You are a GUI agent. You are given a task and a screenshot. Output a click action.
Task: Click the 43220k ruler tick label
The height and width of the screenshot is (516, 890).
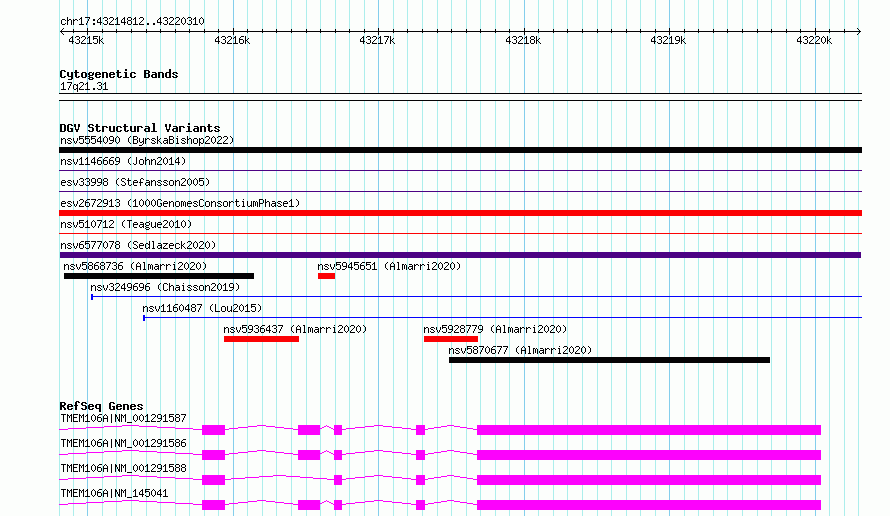click(x=815, y=40)
